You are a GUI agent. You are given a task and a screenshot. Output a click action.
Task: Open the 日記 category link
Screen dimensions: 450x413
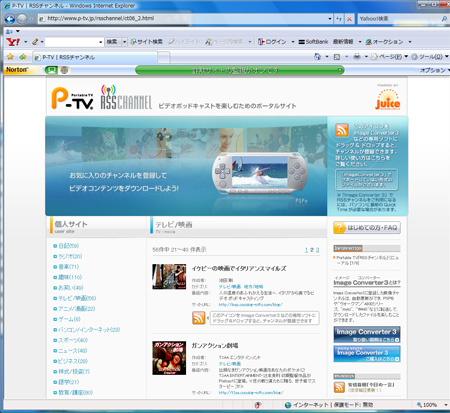68,246
